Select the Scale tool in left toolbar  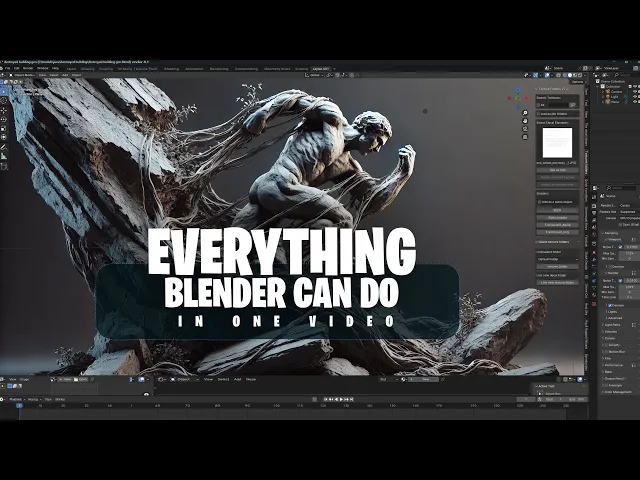(4, 129)
